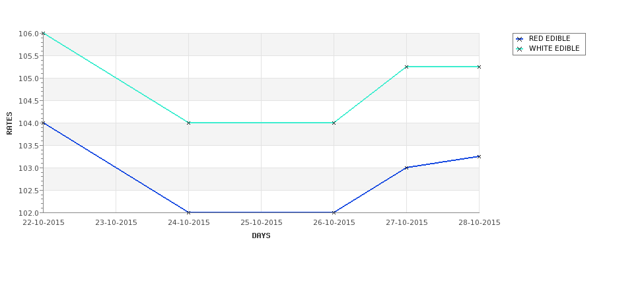Click the 23-10-2015 x-axis date label

pyautogui.click(x=116, y=223)
